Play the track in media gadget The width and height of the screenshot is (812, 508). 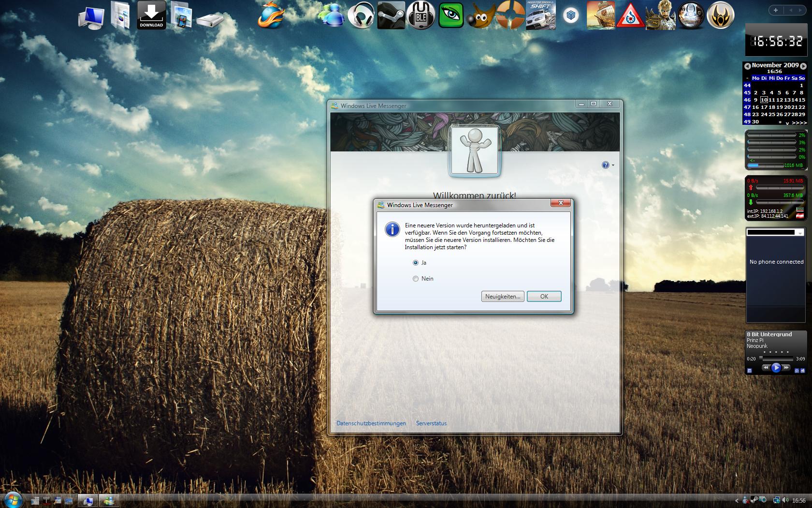(776, 368)
